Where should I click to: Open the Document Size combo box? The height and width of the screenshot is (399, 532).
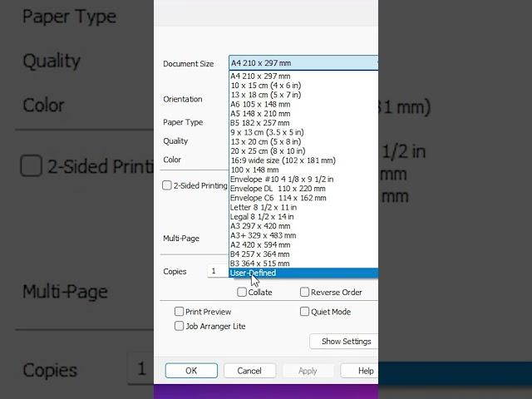click(x=303, y=63)
